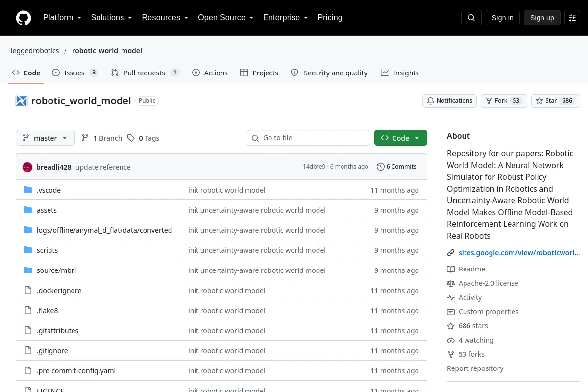Open the search magnifier in the header
588x392 pixels.
click(471, 18)
